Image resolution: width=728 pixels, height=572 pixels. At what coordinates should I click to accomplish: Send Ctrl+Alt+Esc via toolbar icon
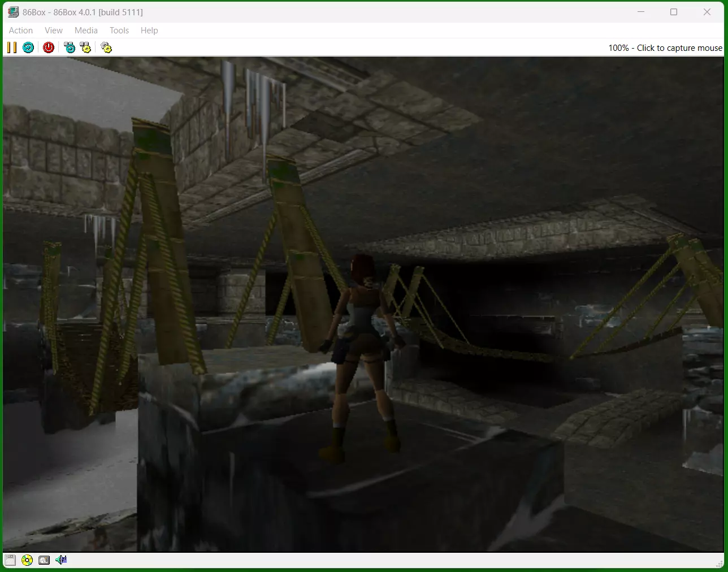pyautogui.click(x=86, y=47)
